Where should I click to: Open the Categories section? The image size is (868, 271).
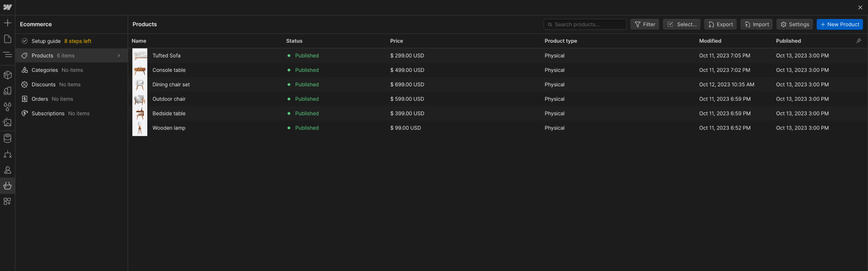tap(72, 70)
